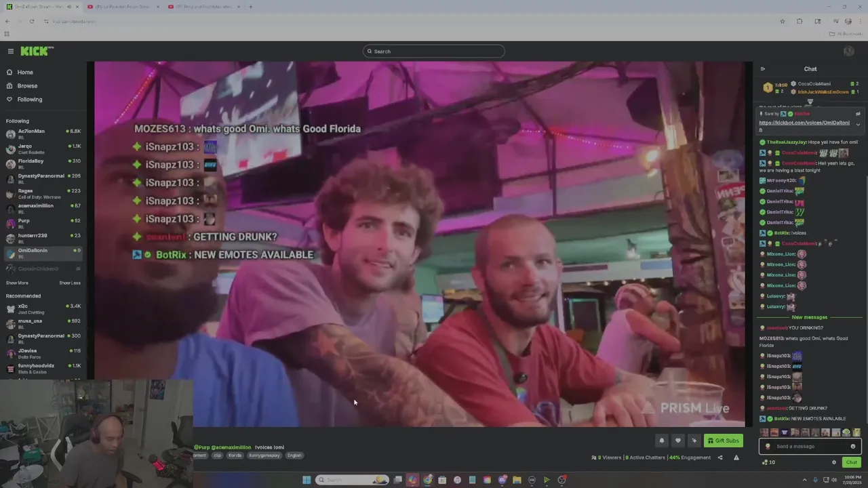Switch to third browser tab
Viewport: 868px width, 488px height.
pos(203,7)
